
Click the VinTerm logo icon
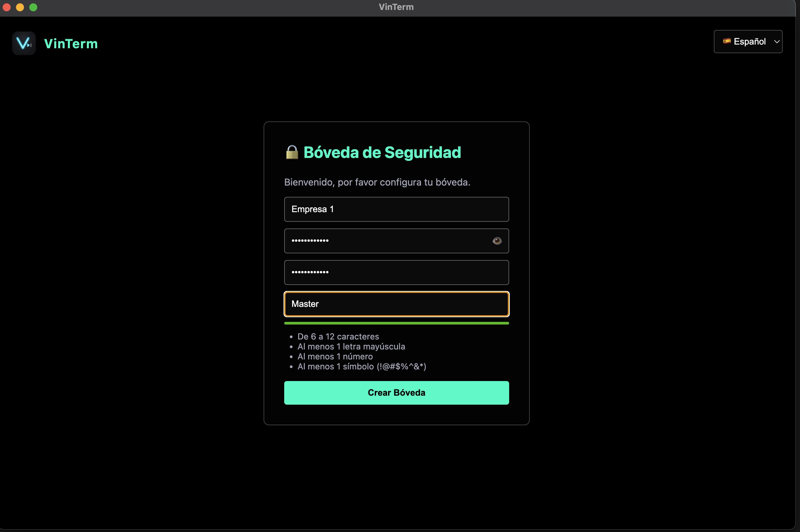[24, 43]
